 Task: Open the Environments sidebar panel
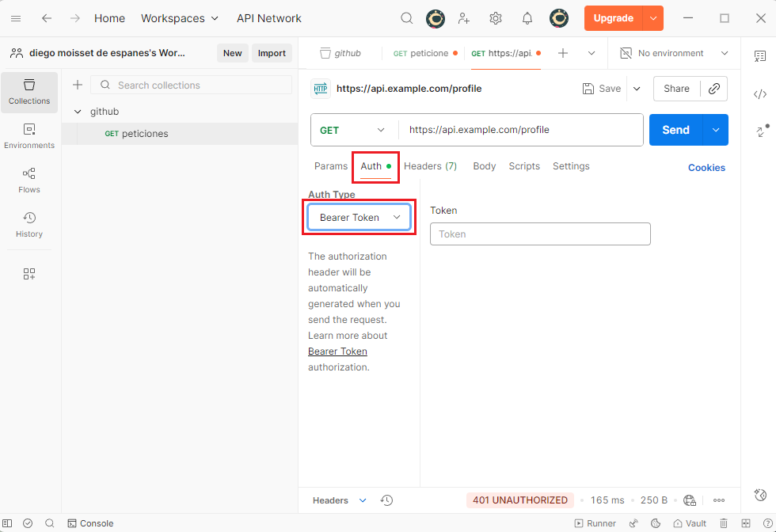[29, 135]
